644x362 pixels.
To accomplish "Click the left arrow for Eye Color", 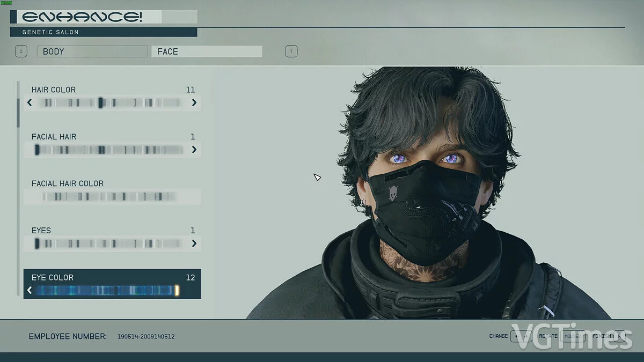I will [x=30, y=290].
